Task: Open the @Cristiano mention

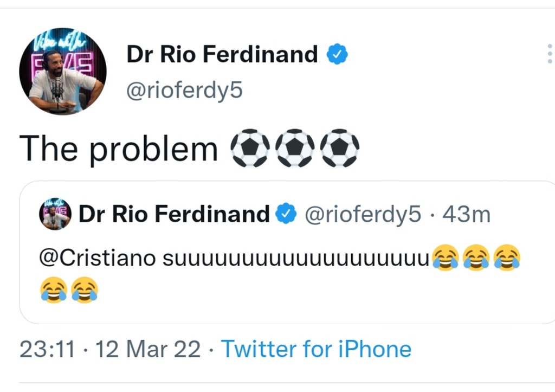Action: (x=98, y=258)
